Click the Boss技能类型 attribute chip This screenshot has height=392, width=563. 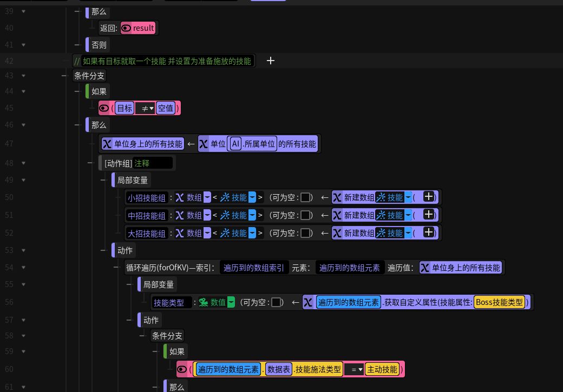pos(499,302)
